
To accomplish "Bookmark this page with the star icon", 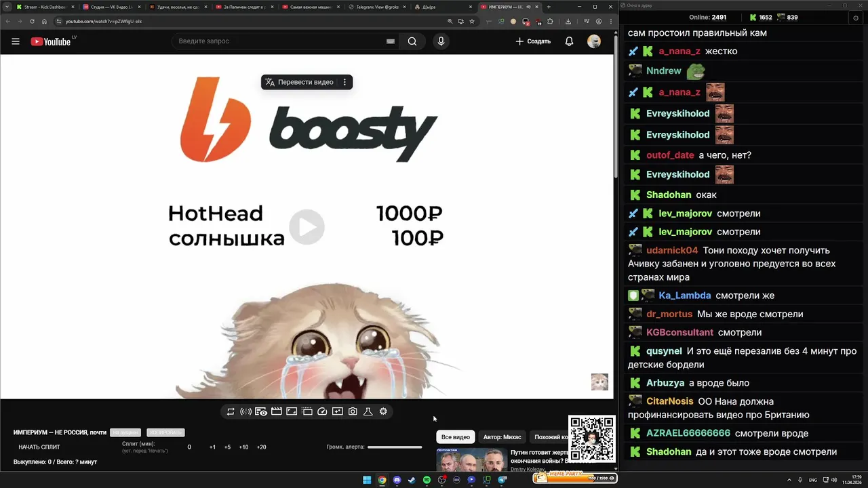I will pos(472,21).
